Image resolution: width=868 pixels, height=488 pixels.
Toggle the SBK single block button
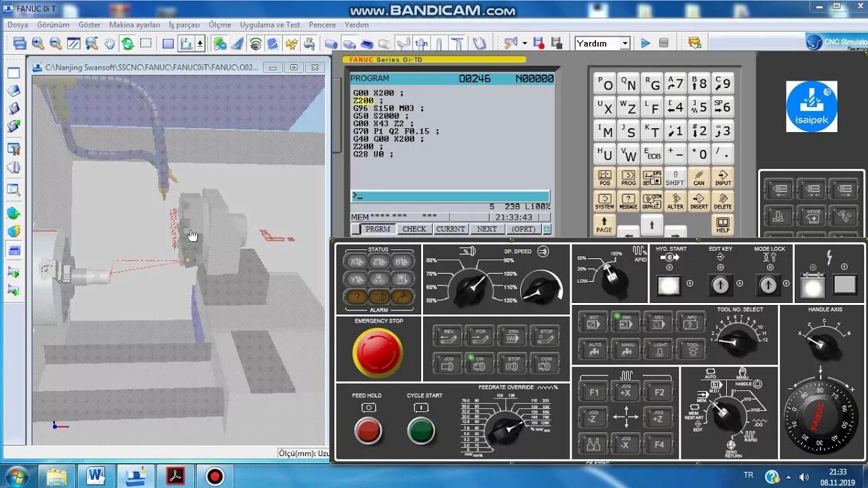point(625,322)
